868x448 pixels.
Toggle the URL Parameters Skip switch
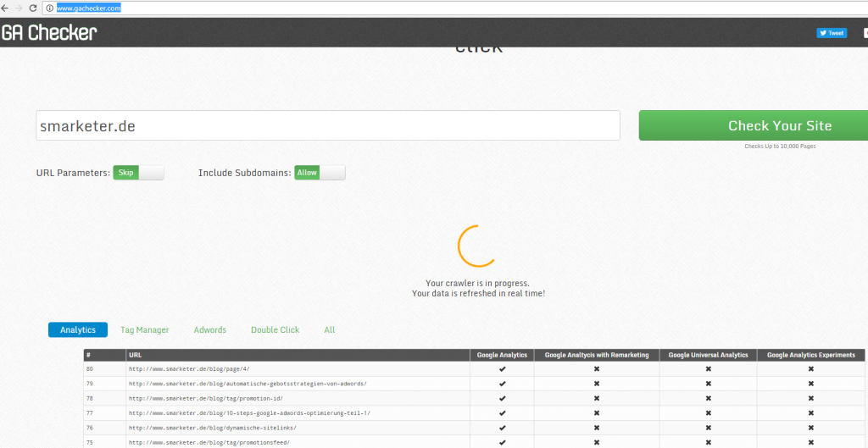pyautogui.click(x=139, y=173)
